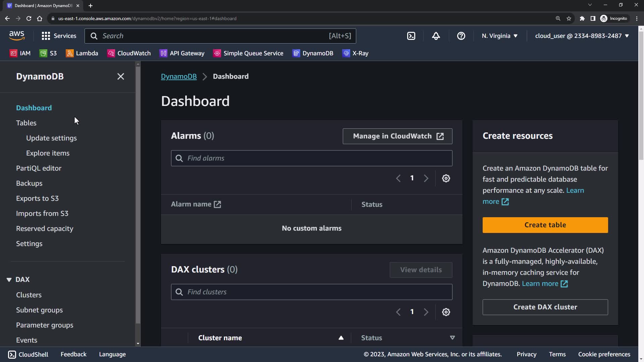Expand the N. Virginia region dropdown
Viewport: 644px width, 362px height.
(500, 36)
